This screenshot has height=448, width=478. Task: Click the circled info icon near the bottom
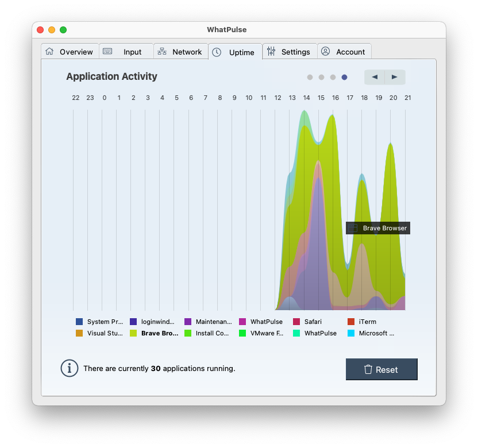[x=70, y=368]
